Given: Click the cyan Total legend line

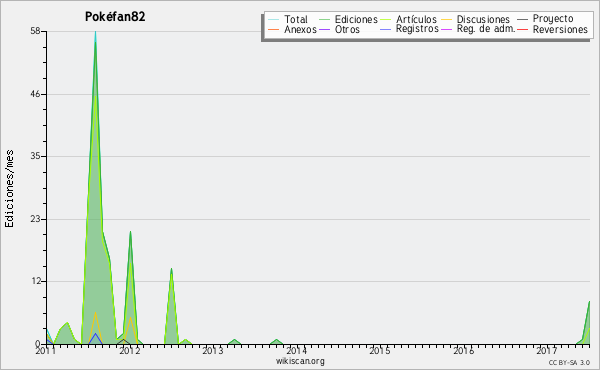Looking at the screenshot, I should 273,19.
